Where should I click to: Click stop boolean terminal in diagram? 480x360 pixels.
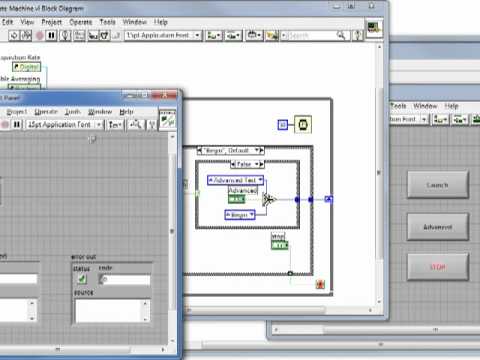pos(279,245)
